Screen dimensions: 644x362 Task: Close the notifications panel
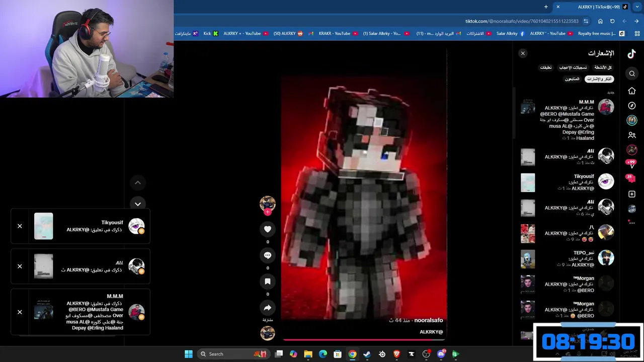(x=523, y=53)
